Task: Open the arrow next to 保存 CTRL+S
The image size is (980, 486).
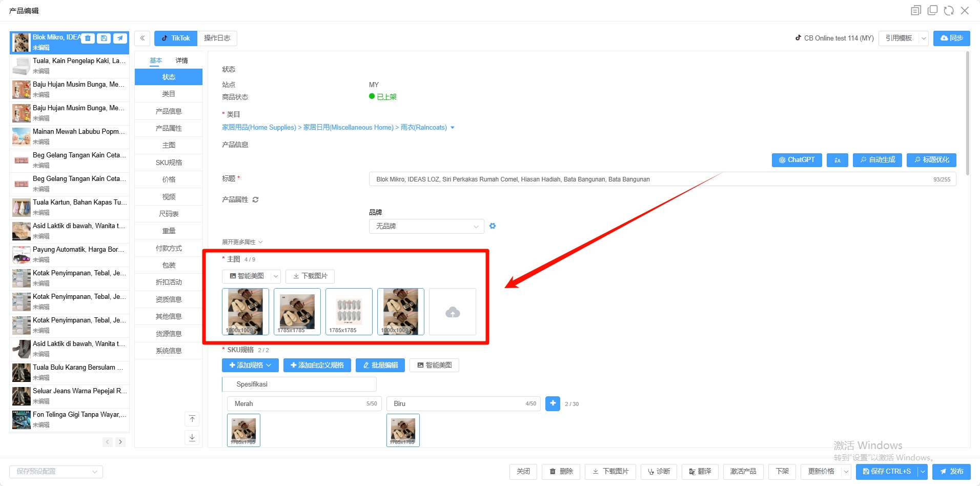Action: pyautogui.click(x=923, y=472)
